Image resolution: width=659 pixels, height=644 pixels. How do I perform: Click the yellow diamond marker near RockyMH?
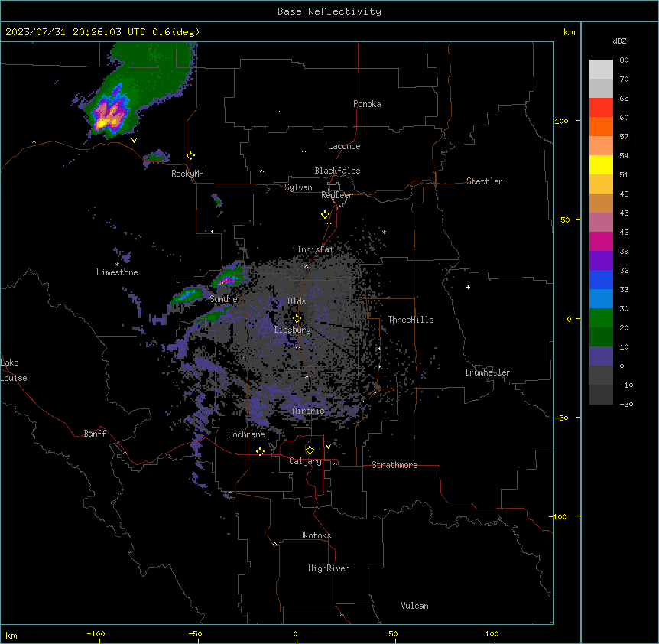click(x=191, y=156)
